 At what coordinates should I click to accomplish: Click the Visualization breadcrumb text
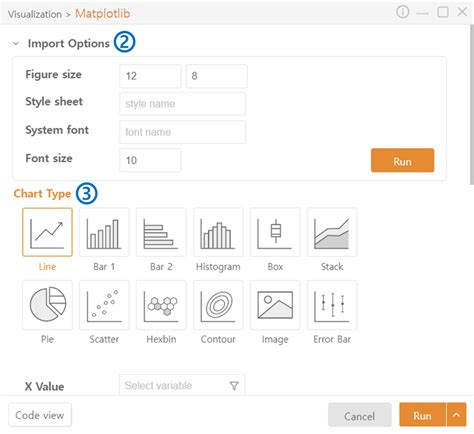click(35, 14)
